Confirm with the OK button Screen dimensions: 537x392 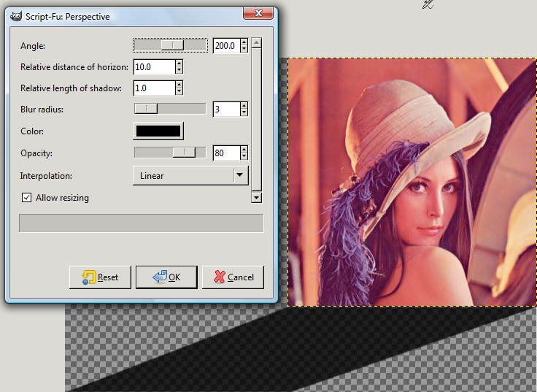pos(166,277)
